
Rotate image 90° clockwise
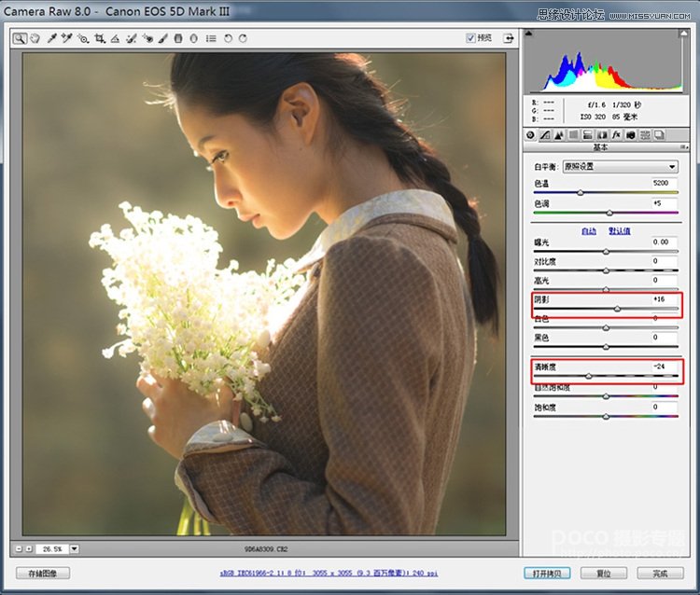click(x=243, y=39)
